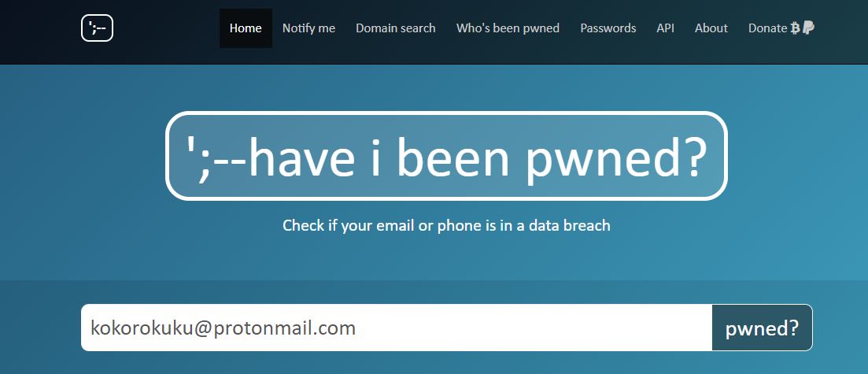Select Who's been pwned menu item
The width and height of the screenshot is (868, 374).
(508, 28)
